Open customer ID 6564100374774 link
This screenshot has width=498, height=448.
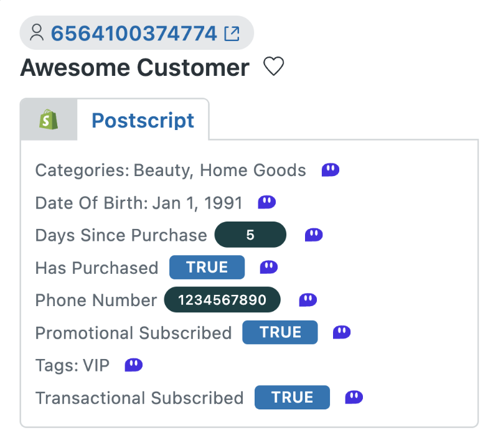pyautogui.click(x=134, y=33)
